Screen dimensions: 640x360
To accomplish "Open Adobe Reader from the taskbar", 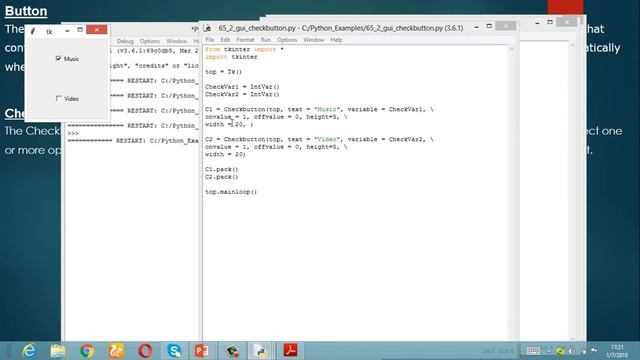I will click(x=290, y=351).
